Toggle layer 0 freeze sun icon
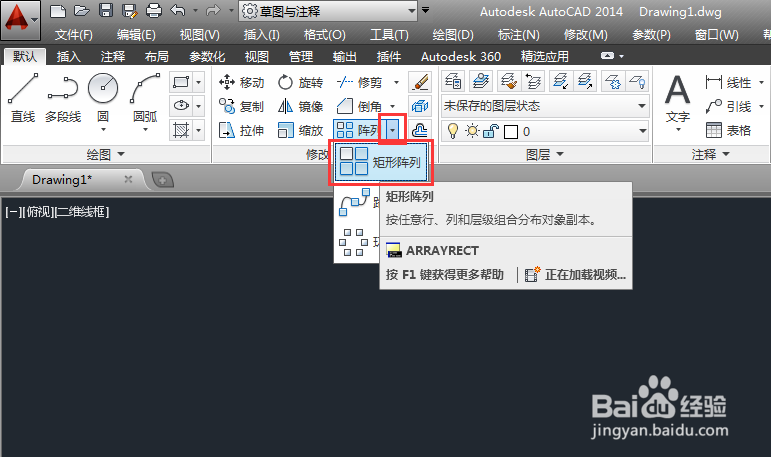This screenshot has width=771, height=457. [x=473, y=131]
